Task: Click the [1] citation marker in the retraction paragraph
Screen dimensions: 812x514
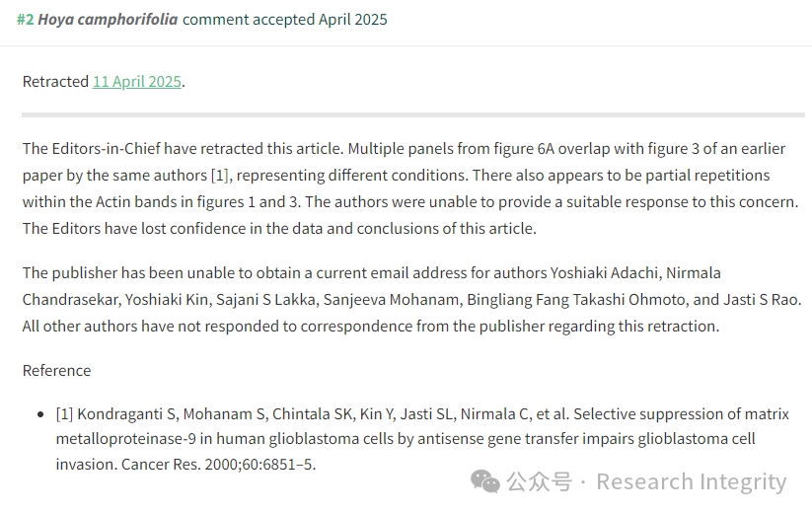Action: (x=220, y=176)
